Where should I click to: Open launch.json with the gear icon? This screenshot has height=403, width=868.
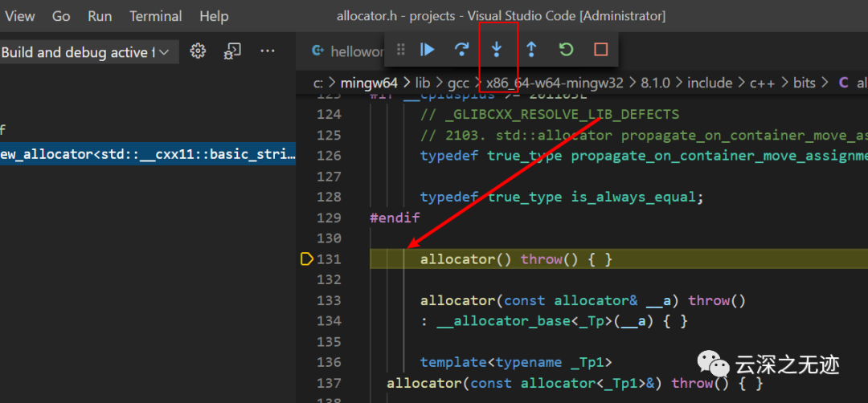(x=198, y=51)
